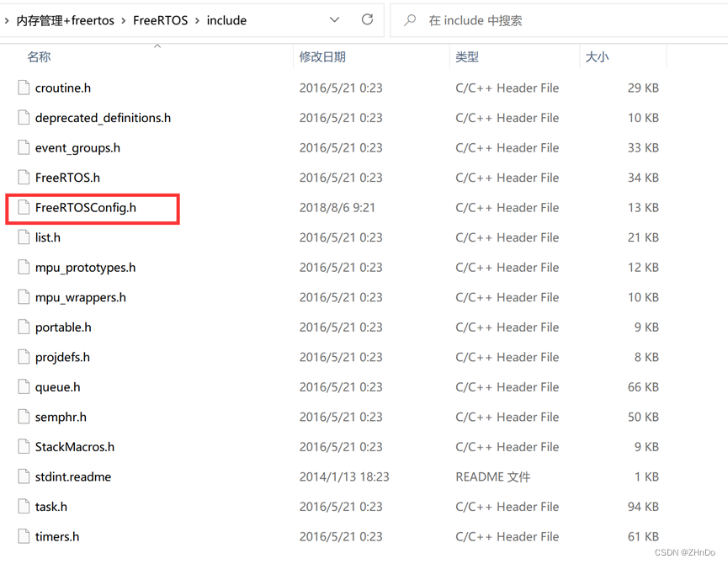Click the deprecated_definitions.h file icon

pyautogui.click(x=24, y=118)
